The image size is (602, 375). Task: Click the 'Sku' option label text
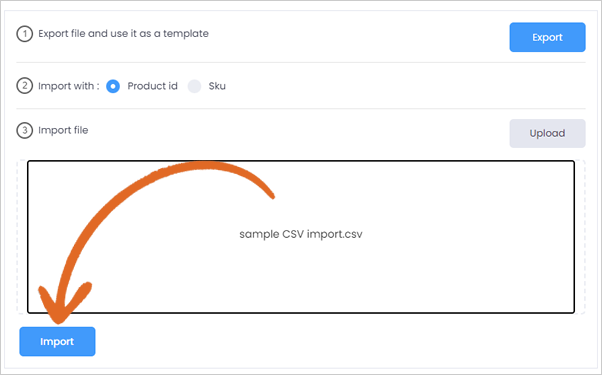(x=217, y=86)
